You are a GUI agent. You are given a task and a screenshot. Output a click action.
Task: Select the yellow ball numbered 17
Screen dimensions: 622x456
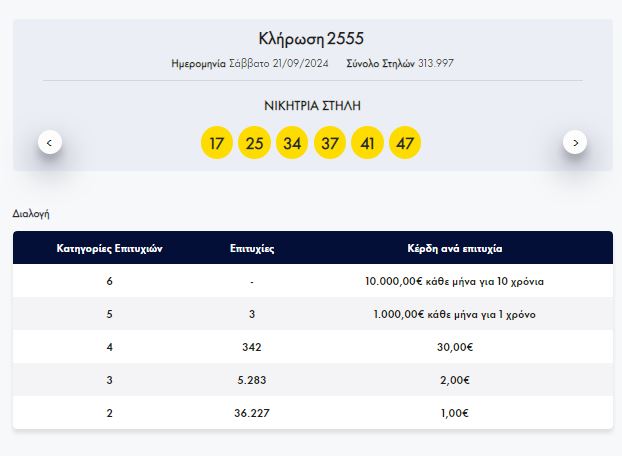point(217,143)
